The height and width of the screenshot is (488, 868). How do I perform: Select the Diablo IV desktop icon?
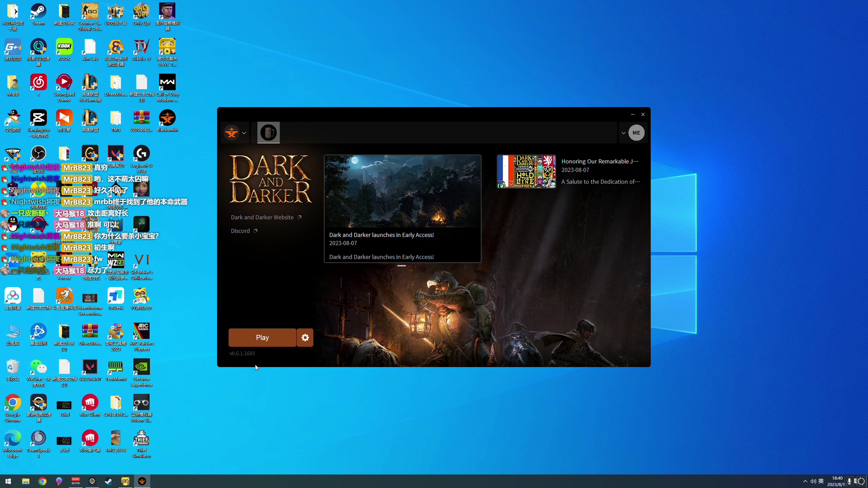click(x=141, y=50)
